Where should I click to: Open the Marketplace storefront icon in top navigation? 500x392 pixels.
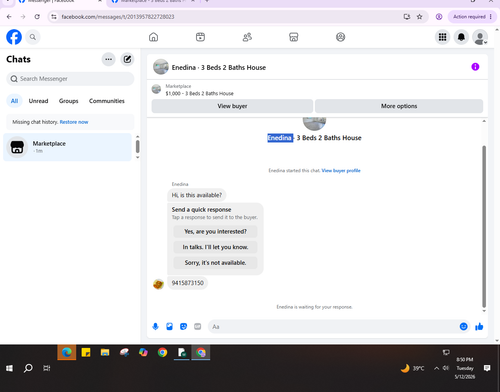(294, 37)
